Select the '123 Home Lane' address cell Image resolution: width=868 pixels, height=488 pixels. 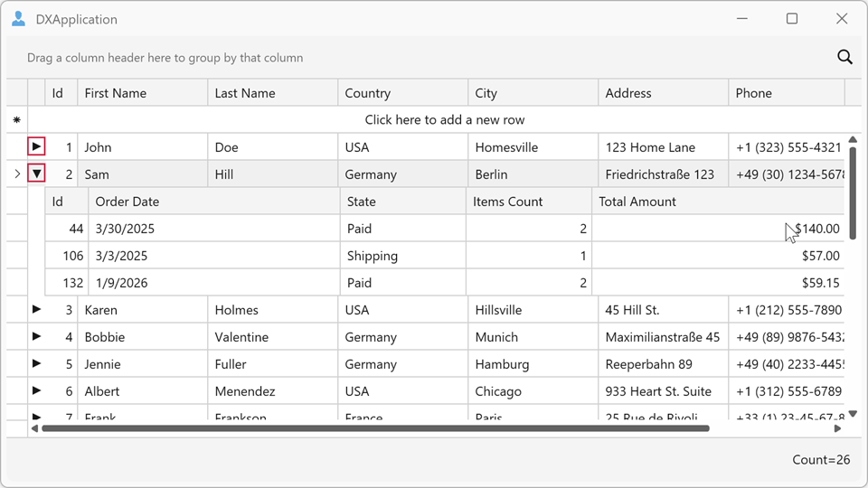(x=663, y=147)
